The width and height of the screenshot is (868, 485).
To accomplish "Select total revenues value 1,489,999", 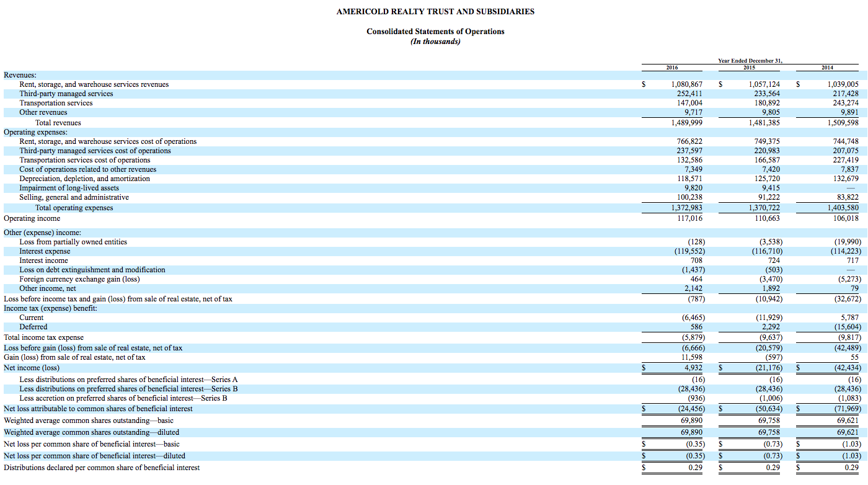I will click(x=687, y=123).
